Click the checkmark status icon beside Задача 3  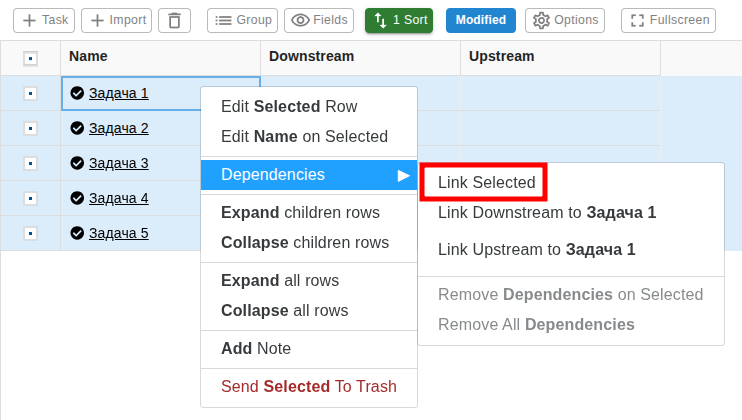[x=77, y=163]
